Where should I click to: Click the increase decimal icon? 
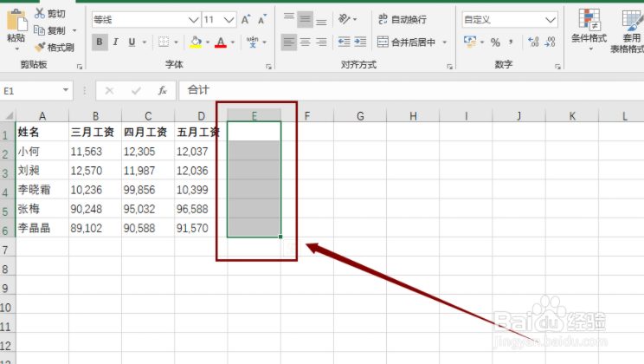[533, 42]
